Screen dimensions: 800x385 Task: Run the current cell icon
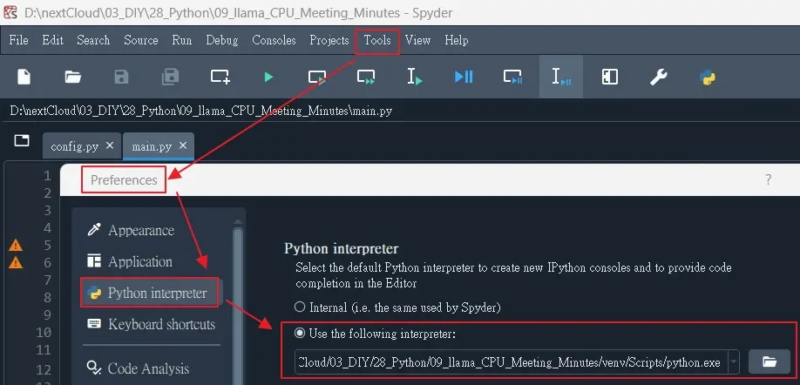click(x=317, y=77)
